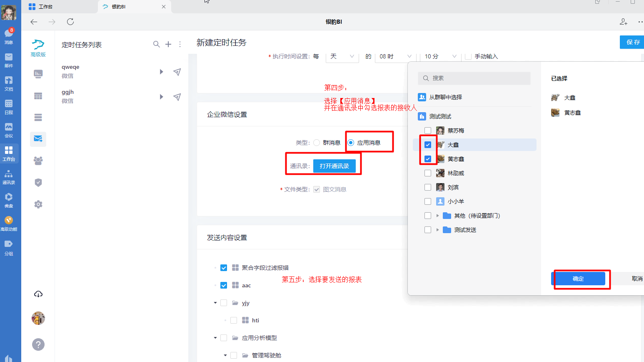
Task: Select the 群消息 radio button
Action: pyautogui.click(x=317, y=142)
